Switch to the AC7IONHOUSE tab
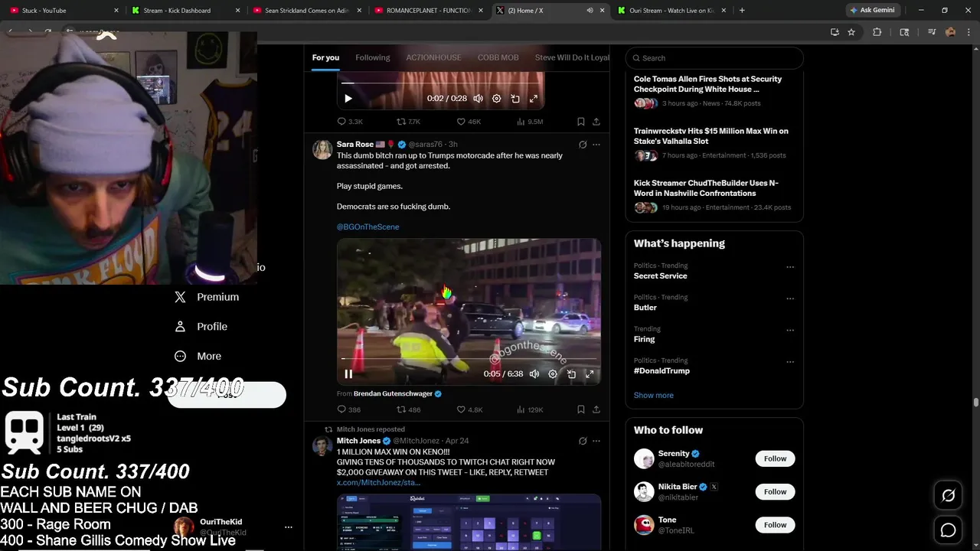The height and width of the screenshot is (551, 980). (433, 57)
